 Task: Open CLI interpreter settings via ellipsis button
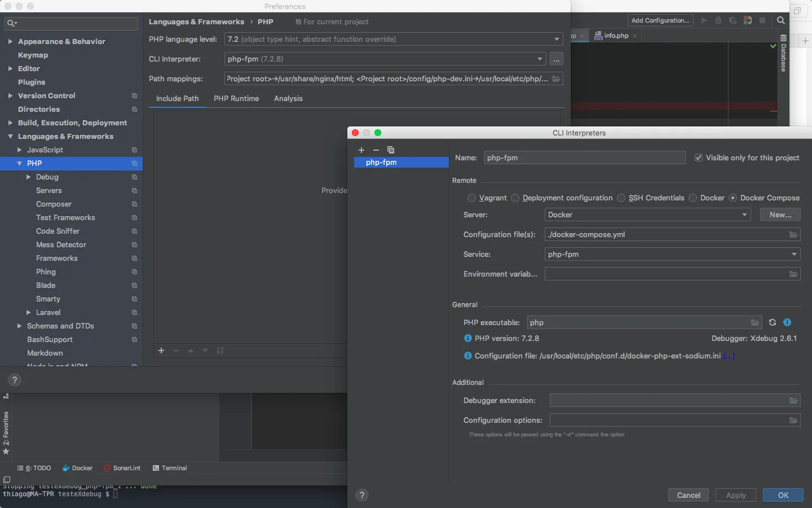click(x=556, y=59)
